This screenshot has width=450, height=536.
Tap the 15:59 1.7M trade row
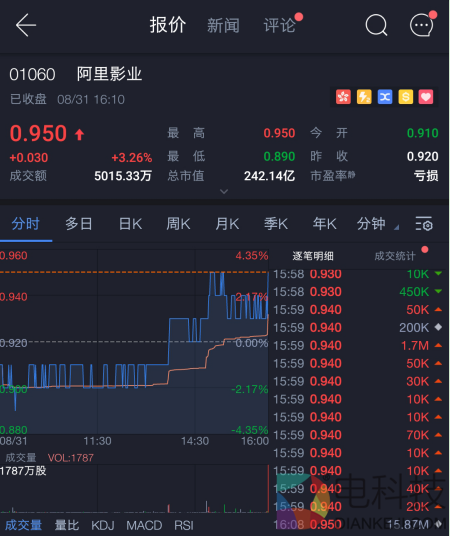(358, 345)
